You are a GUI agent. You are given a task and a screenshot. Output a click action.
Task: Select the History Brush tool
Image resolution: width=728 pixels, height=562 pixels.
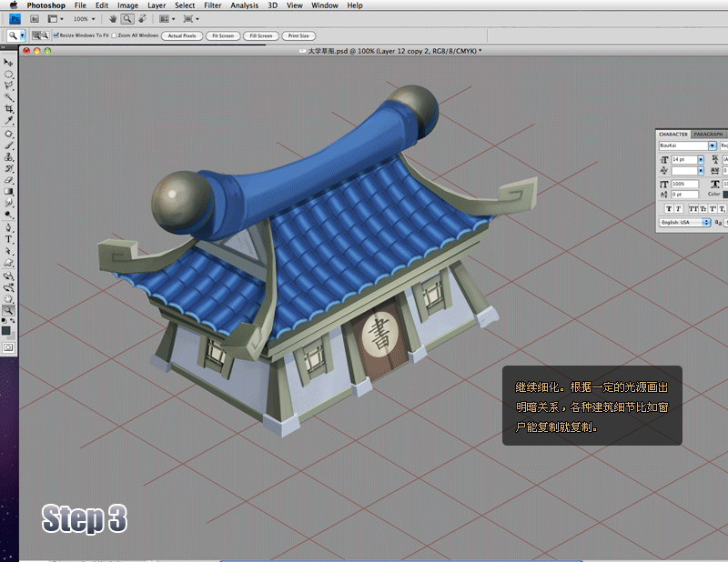click(8, 168)
